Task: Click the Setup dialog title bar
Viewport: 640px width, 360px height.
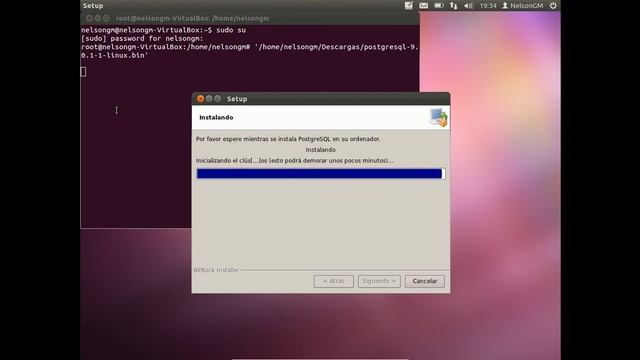Action: pyautogui.click(x=321, y=99)
